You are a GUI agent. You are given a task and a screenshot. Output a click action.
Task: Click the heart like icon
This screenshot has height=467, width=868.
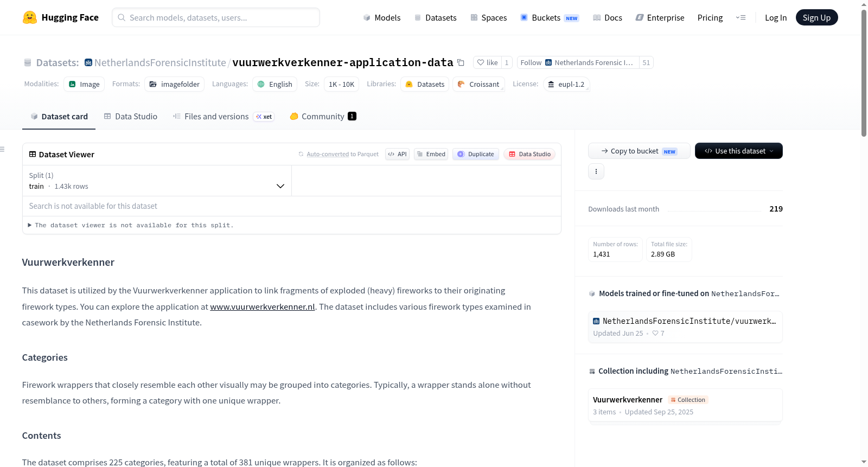[x=481, y=62]
